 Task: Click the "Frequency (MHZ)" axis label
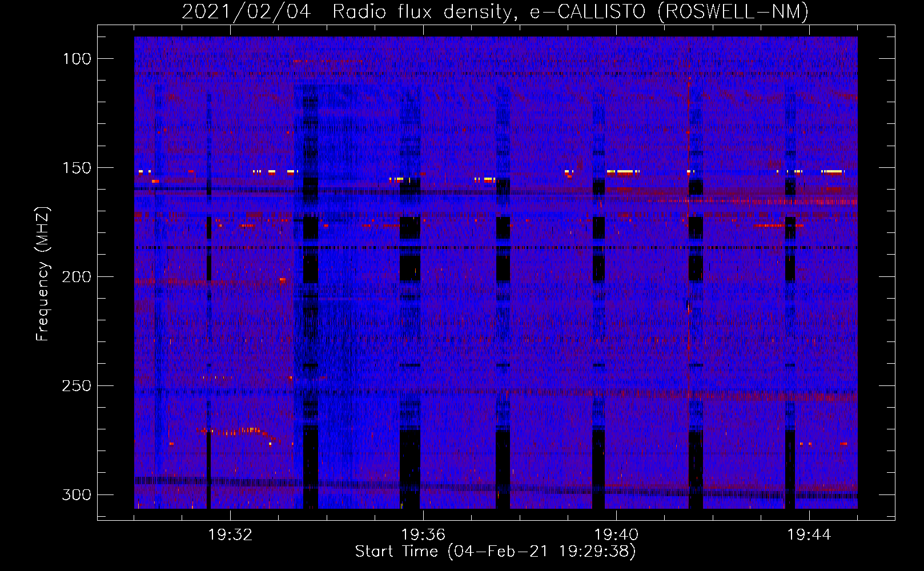point(43,274)
